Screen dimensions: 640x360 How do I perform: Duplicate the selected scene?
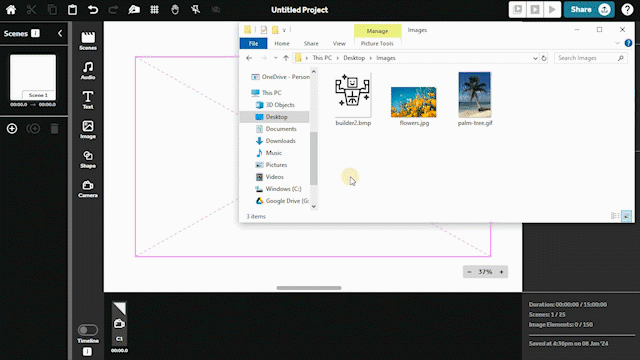[33, 129]
